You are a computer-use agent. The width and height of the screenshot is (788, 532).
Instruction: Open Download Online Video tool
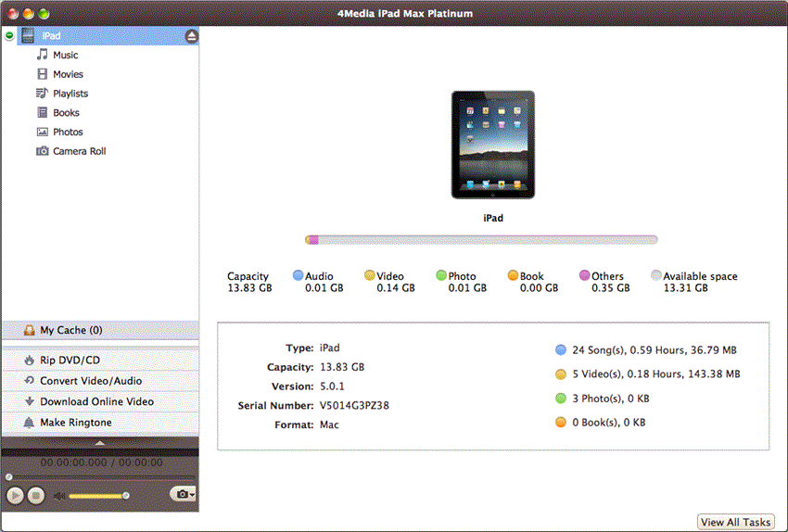pos(100,402)
